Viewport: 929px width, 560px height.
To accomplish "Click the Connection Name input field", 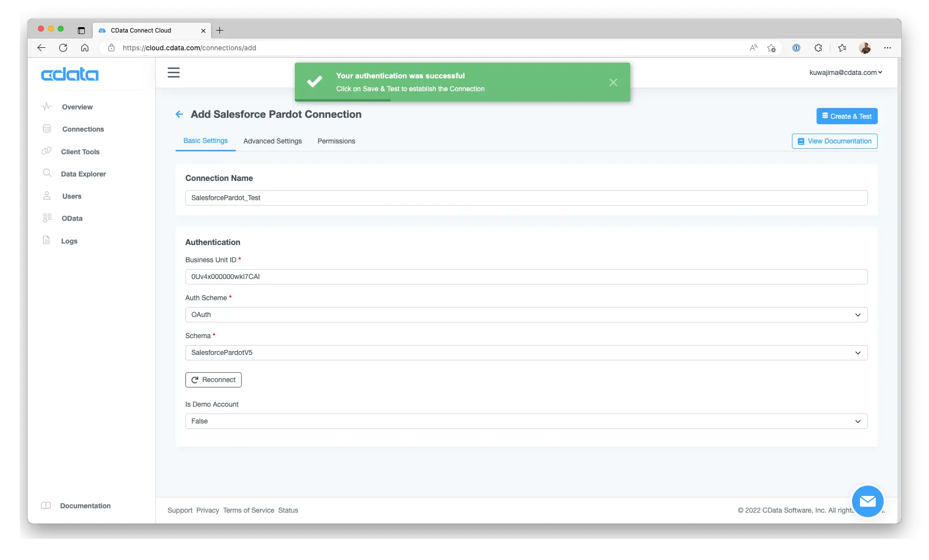I will [x=526, y=198].
